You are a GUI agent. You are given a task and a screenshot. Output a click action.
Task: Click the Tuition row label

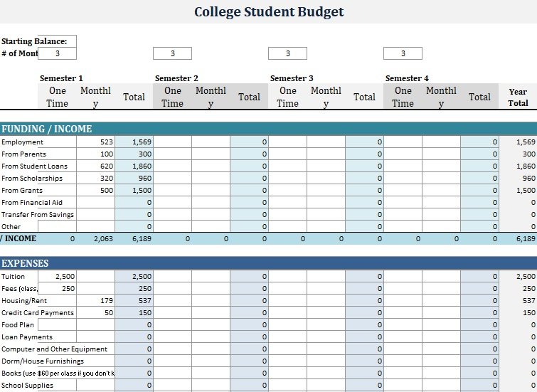coord(13,277)
